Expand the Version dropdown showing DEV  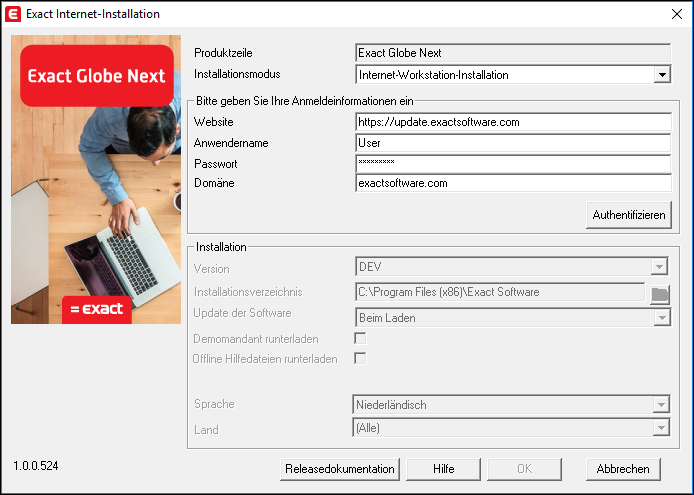point(659,267)
